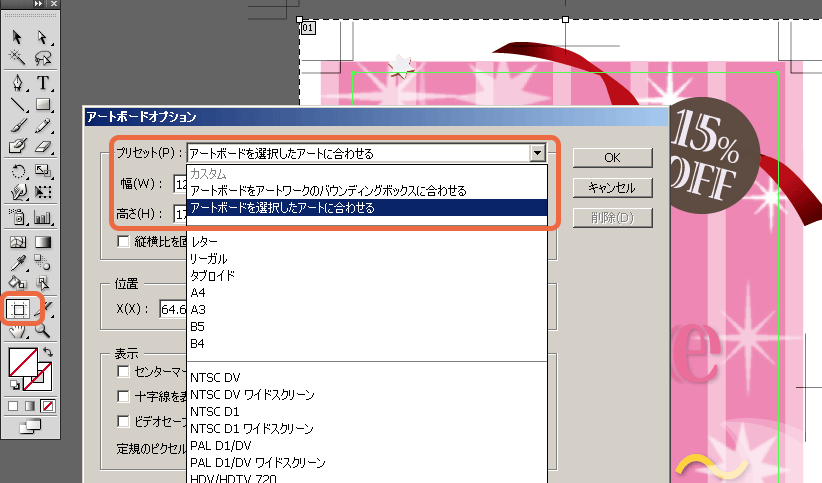The width and height of the screenshot is (822, 483).
Task: Choose PAL D1/DV ワイドスクリーン preset
Action: click(367, 463)
